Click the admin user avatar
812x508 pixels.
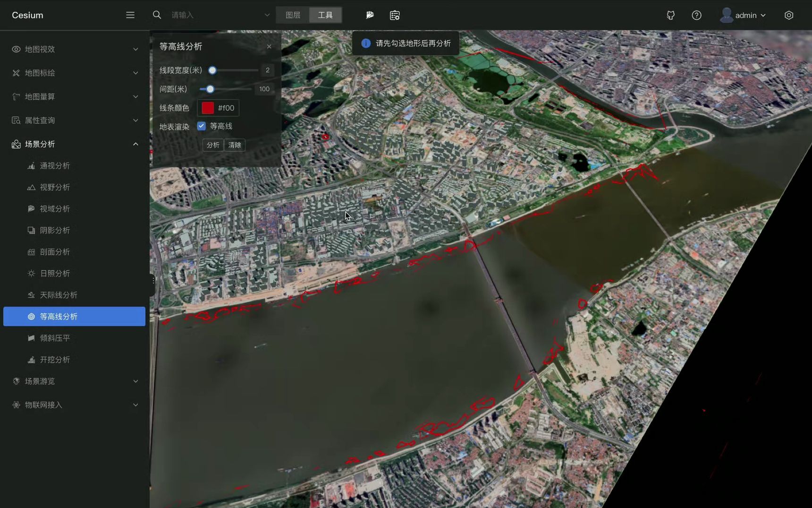click(x=726, y=15)
